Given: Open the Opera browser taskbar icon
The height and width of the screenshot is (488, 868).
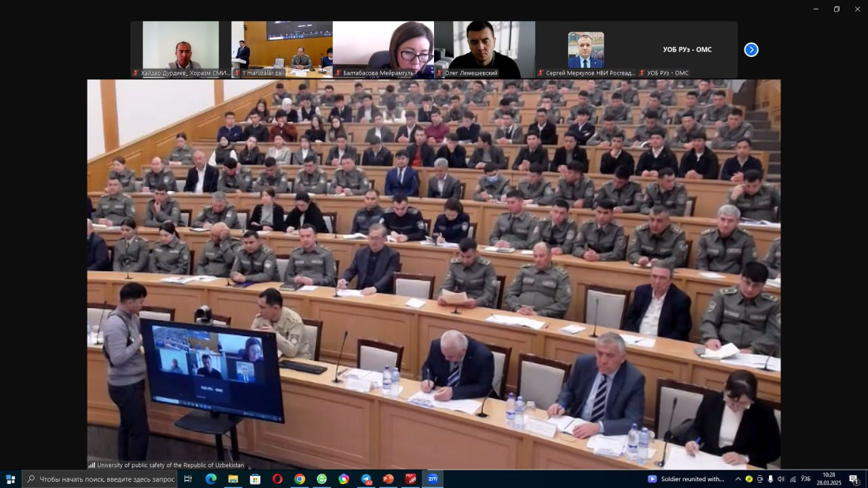Looking at the screenshot, I should (x=277, y=479).
